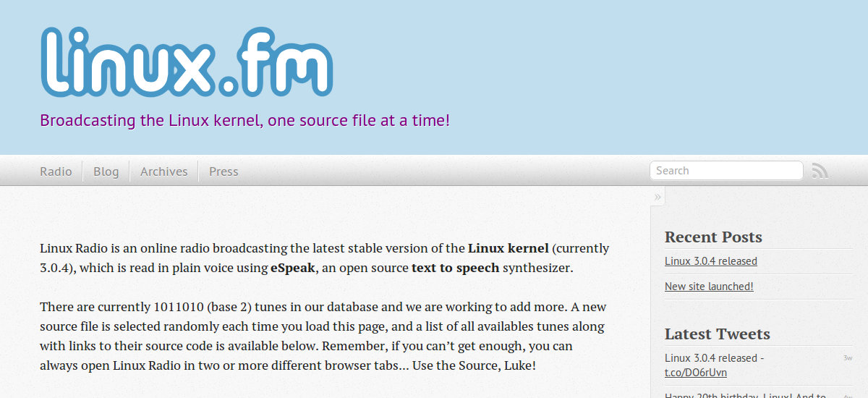Click the bold 'text to speech' phrase

pos(456,268)
